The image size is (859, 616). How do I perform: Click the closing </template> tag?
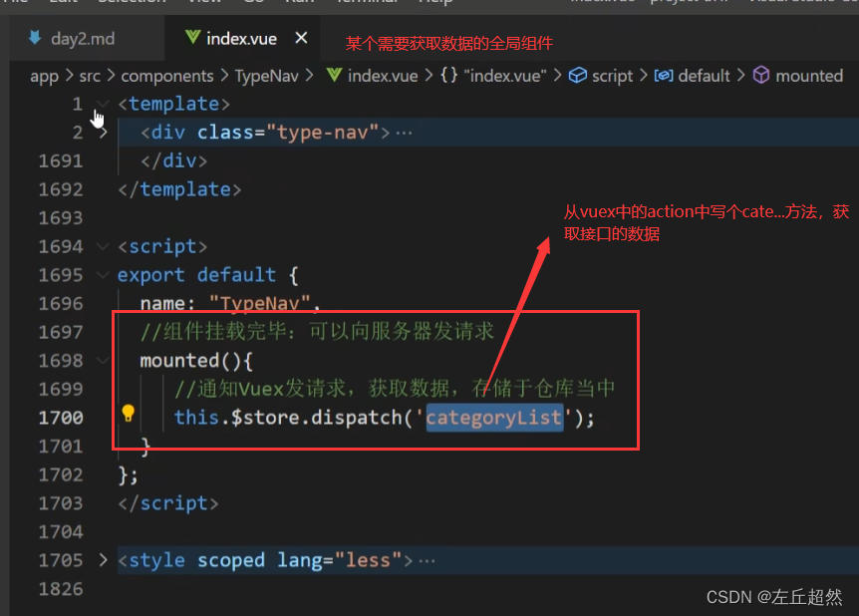click(x=179, y=189)
